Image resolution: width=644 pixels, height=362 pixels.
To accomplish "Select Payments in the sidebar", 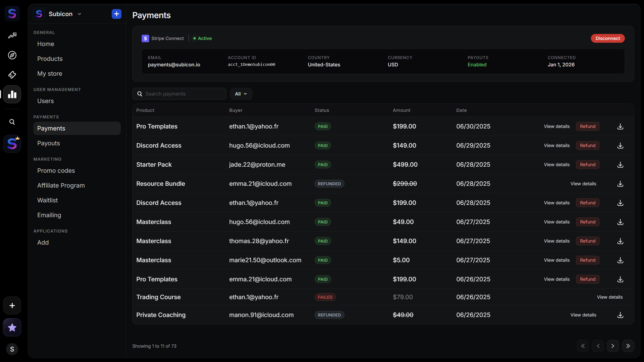I will [77, 128].
